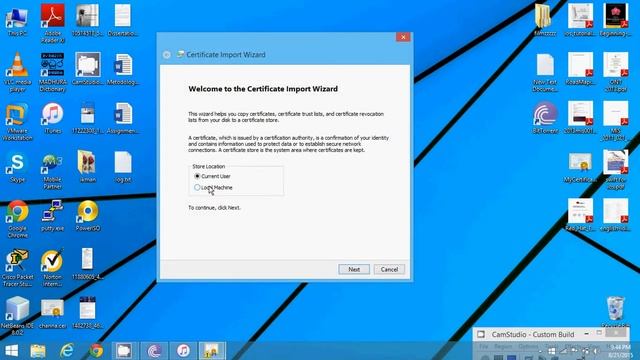Open the File menu in CamStudio
Image resolution: width=640 pixels, height=360 pixels.
tap(484, 346)
